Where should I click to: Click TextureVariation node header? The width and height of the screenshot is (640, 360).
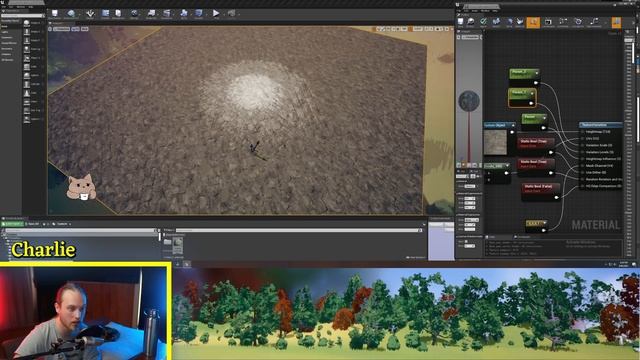(601, 125)
